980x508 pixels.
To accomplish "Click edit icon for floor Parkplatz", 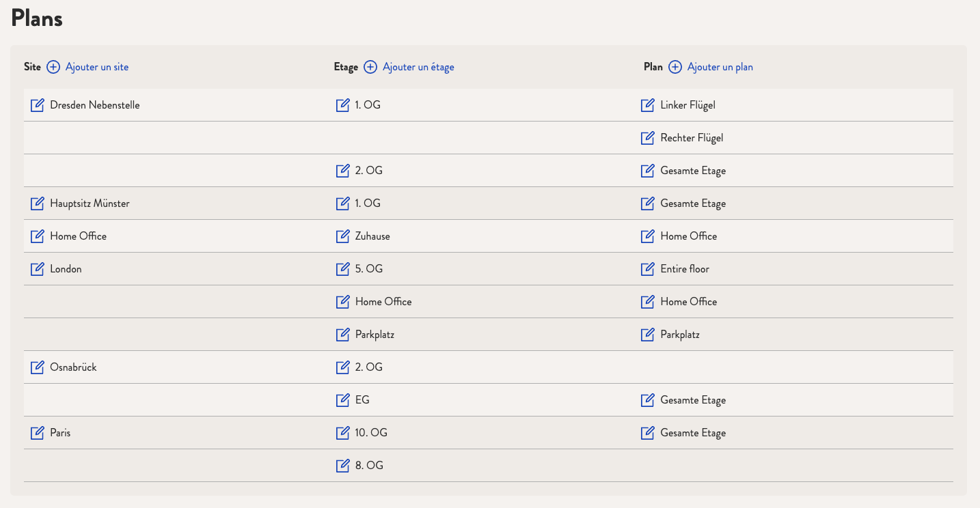I will (x=343, y=335).
